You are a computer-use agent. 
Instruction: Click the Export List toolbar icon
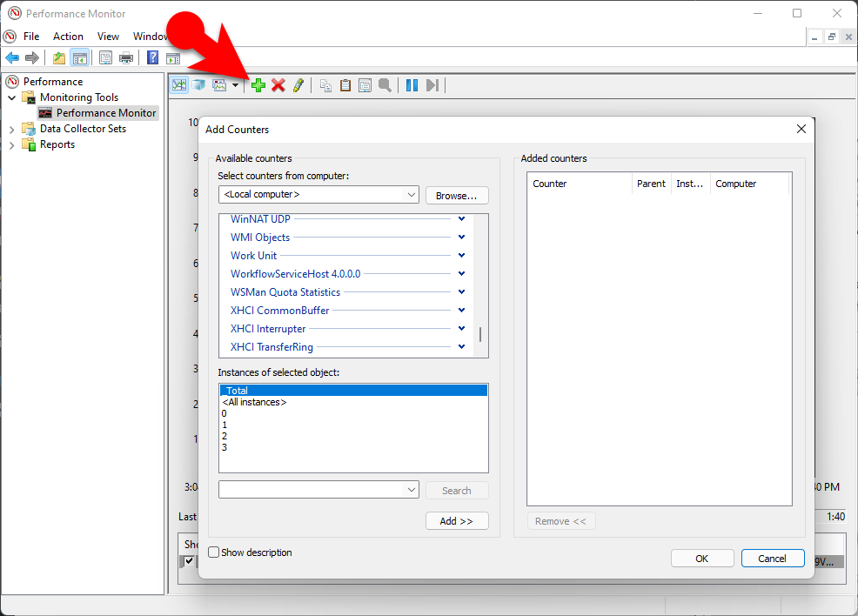coord(106,57)
